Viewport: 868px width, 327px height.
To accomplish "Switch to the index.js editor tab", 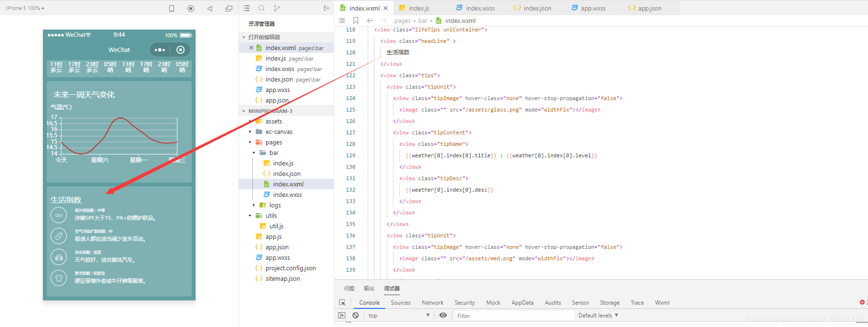I will (x=419, y=8).
